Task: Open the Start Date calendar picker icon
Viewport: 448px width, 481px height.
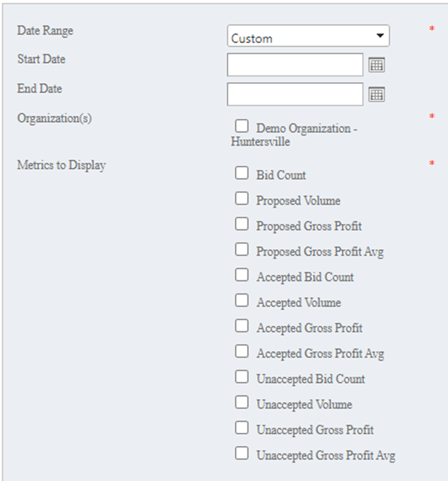Action: [x=377, y=65]
